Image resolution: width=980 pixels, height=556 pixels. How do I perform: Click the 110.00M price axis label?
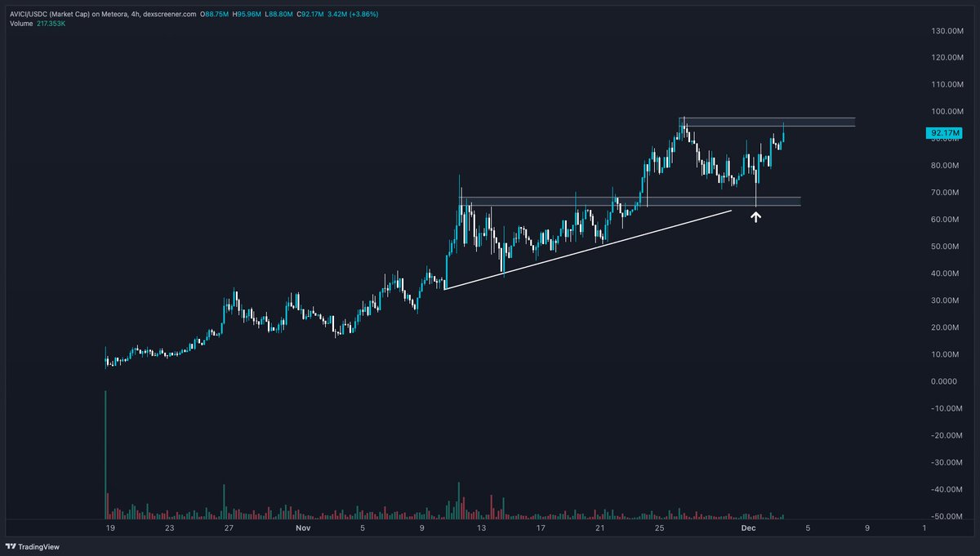click(947, 84)
